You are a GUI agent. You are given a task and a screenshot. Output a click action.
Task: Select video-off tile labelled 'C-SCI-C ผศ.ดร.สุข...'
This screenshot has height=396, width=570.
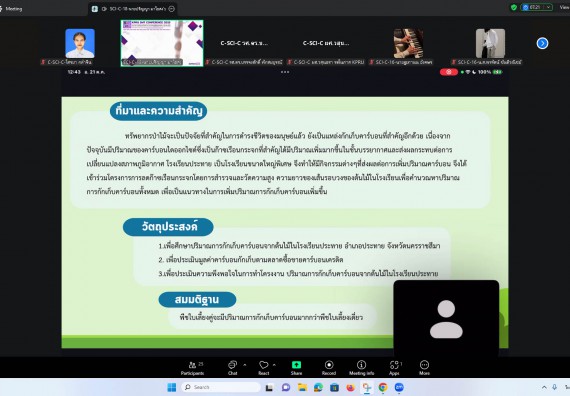coord(326,43)
